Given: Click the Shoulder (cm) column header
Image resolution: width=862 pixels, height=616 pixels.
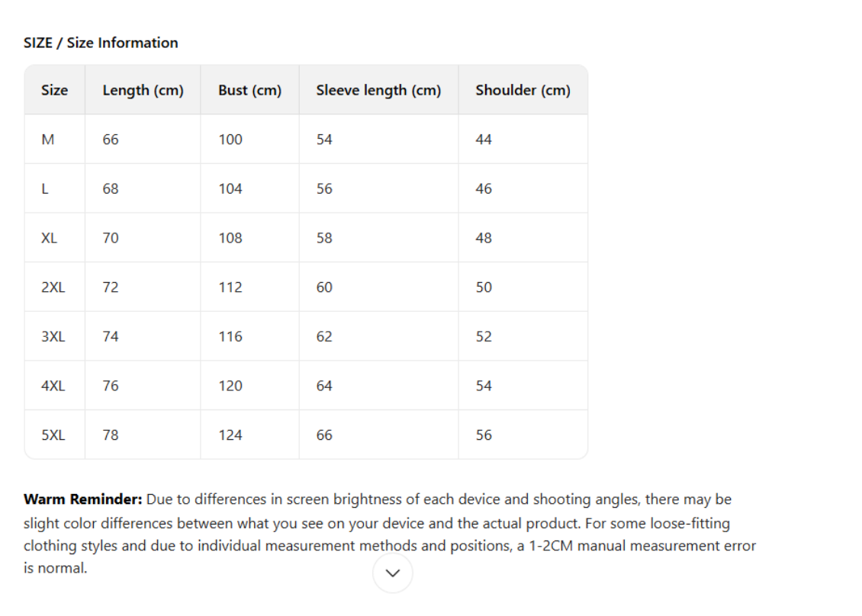Looking at the screenshot, I should 523,90.
